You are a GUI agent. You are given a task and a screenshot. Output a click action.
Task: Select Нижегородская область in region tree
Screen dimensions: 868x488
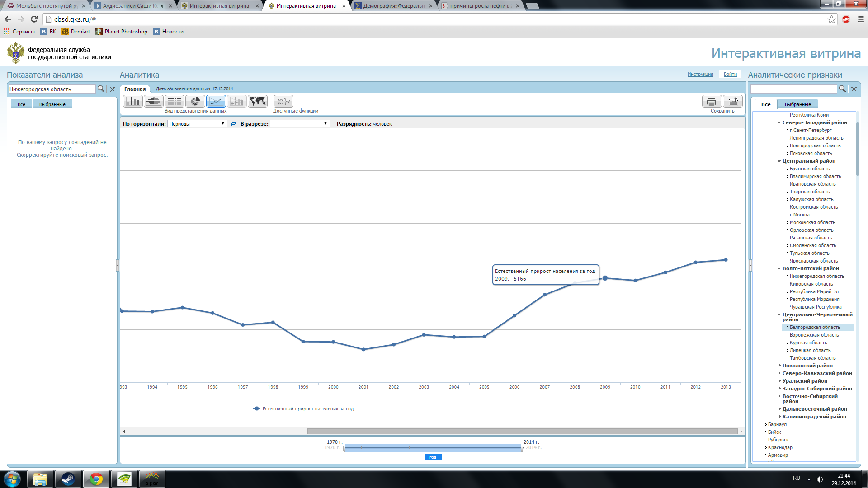pos(816,276)
